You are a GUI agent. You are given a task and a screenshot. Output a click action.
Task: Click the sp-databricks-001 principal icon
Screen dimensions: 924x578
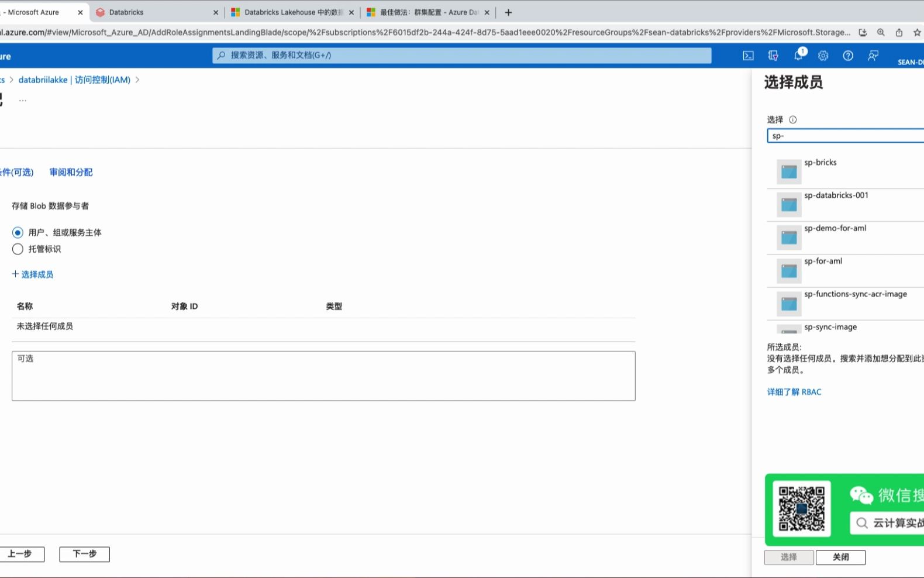(789, 204)
